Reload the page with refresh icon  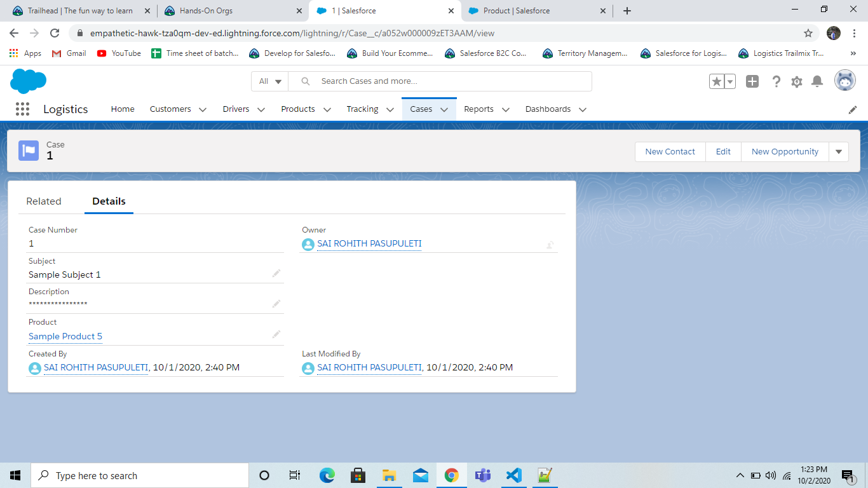pyautogui.click(x=55, y=33)
